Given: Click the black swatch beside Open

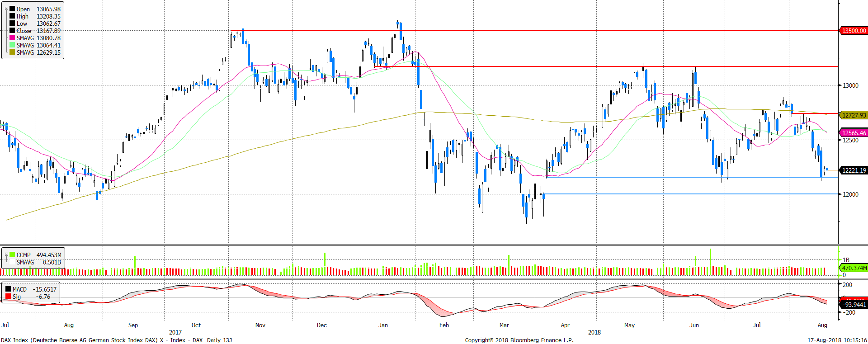Looking at the screenshot, I should (12, 9).
